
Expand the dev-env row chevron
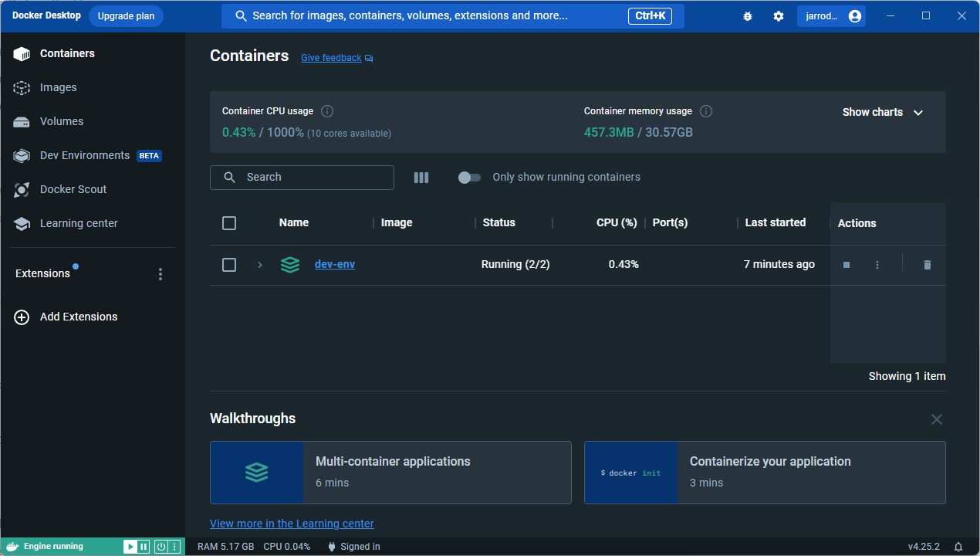pyautogui.click(x=260, y=265)
